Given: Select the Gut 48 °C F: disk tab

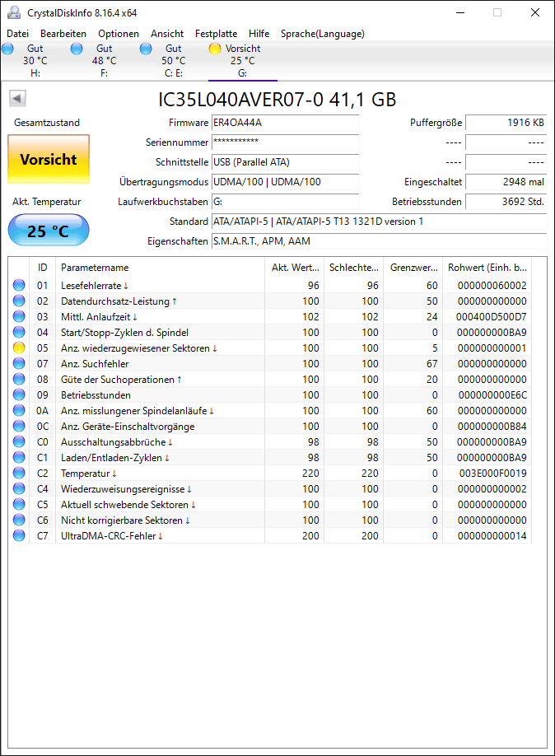Looking at the screenshot, I should coord(104,61).
